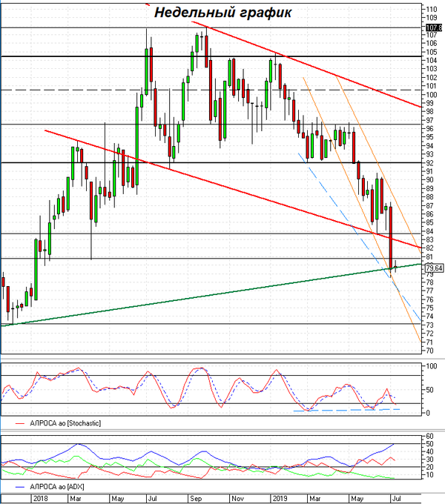
Task: Click the blue ADX legend line sample
Action: coord(20,487)
